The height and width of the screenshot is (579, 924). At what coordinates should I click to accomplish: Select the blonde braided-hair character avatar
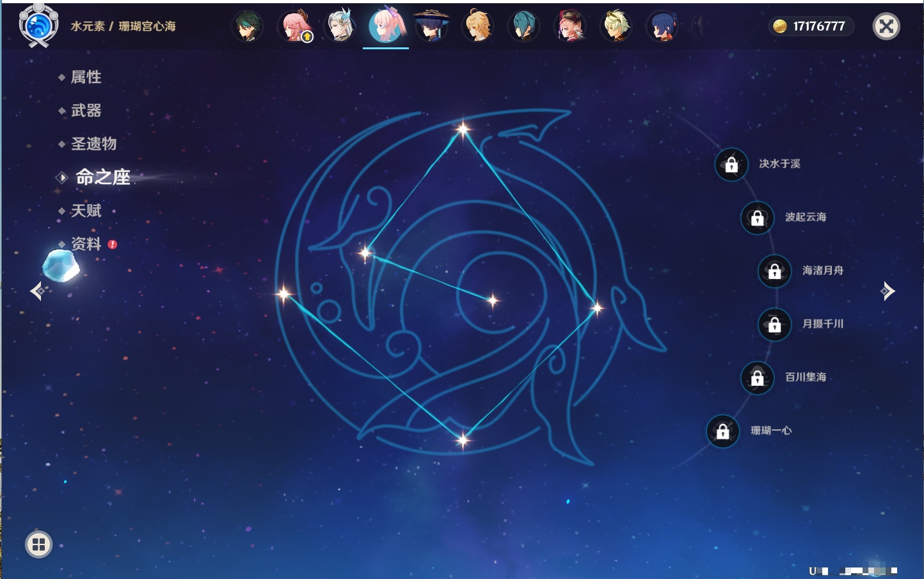478,26
